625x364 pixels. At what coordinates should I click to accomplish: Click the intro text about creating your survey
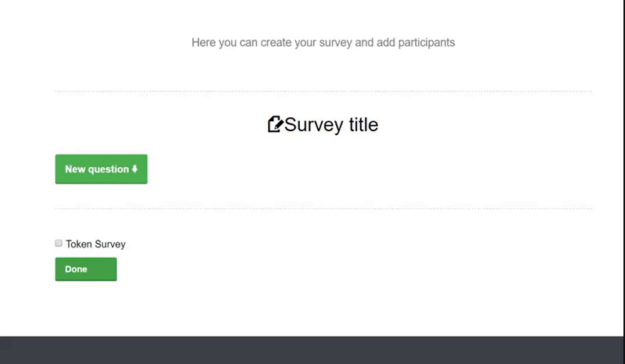(x=323, y=42)
